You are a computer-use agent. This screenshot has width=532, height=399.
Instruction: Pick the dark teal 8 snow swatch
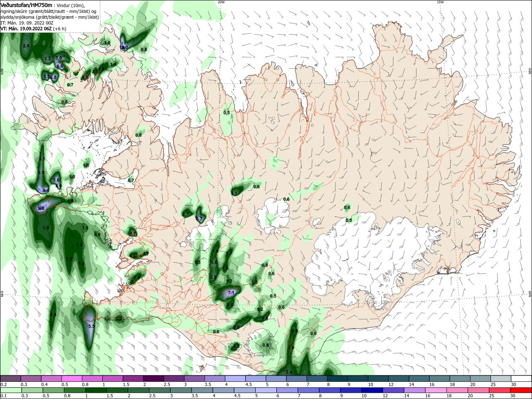(337, 379)
